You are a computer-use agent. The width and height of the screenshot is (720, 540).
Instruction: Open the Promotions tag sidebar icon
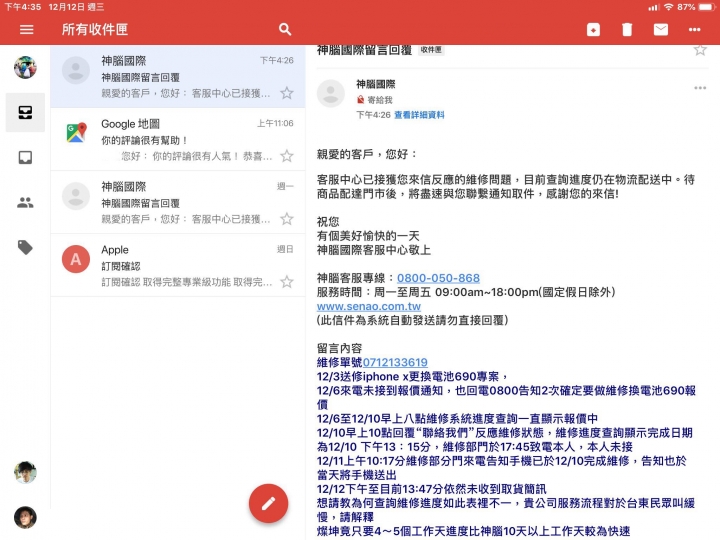25,248
